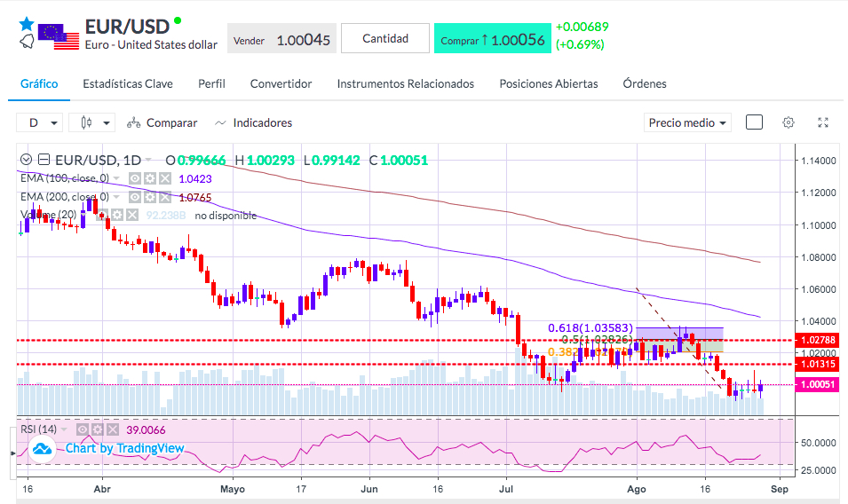Expand chart to fullscreen mode
The height and width of the screenshot is (504, 848).
(x=823, y=122)
